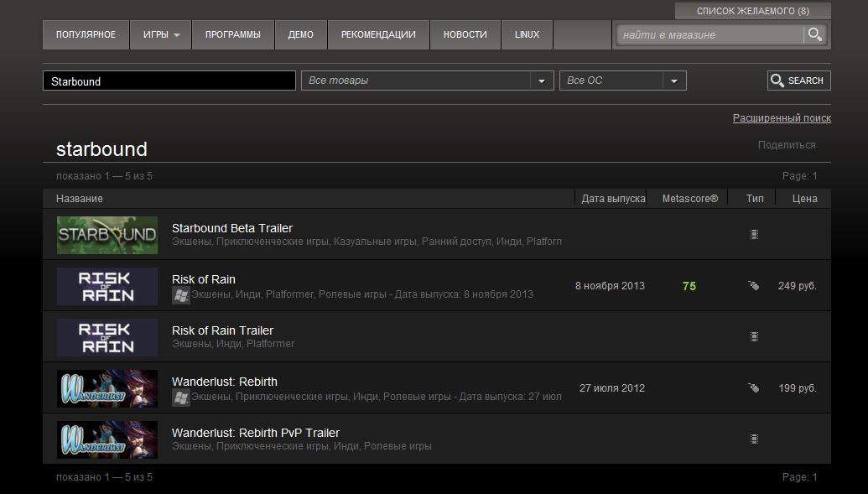Go to РЕКОМЕНДАЦИИ tab
This screenshot has height=494, width=868.
378,34
